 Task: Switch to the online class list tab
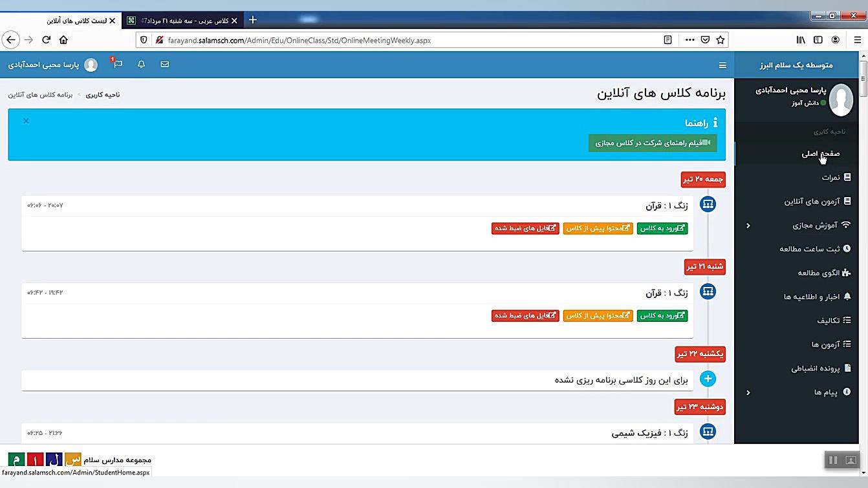click(x=60, y=21)
